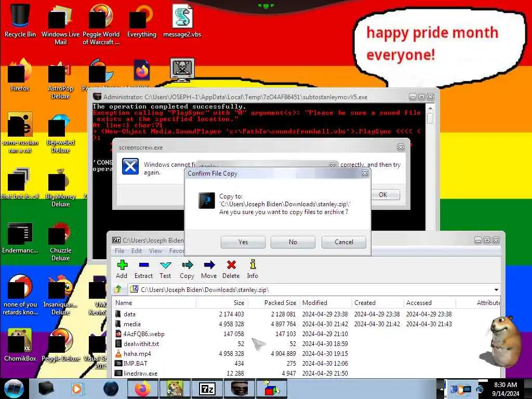Sort by the Created column header
The height and width of the screenshot is (399, 532).
378,303
